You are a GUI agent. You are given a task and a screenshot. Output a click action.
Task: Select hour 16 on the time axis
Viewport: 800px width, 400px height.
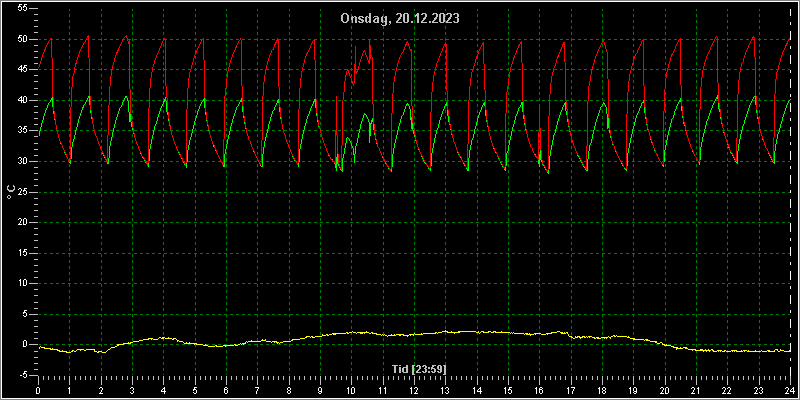click(539, 390)
